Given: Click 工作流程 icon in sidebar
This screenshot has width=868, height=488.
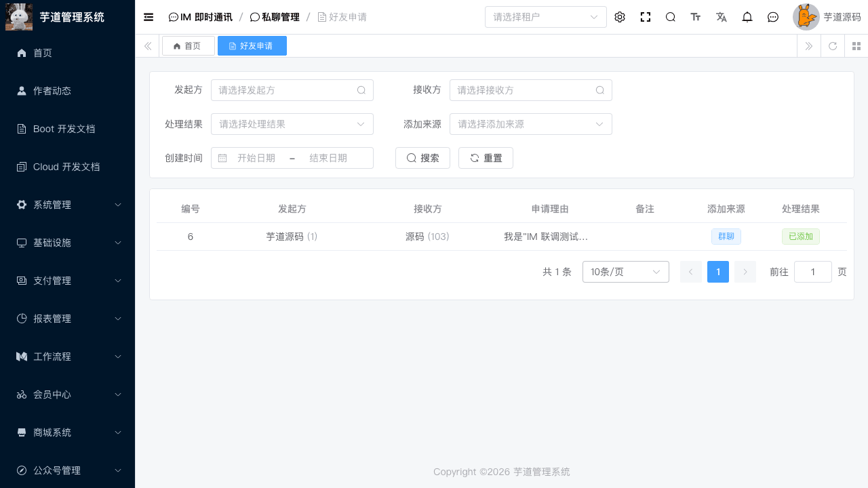Looking at the screenshot, I should click(22, 357).
